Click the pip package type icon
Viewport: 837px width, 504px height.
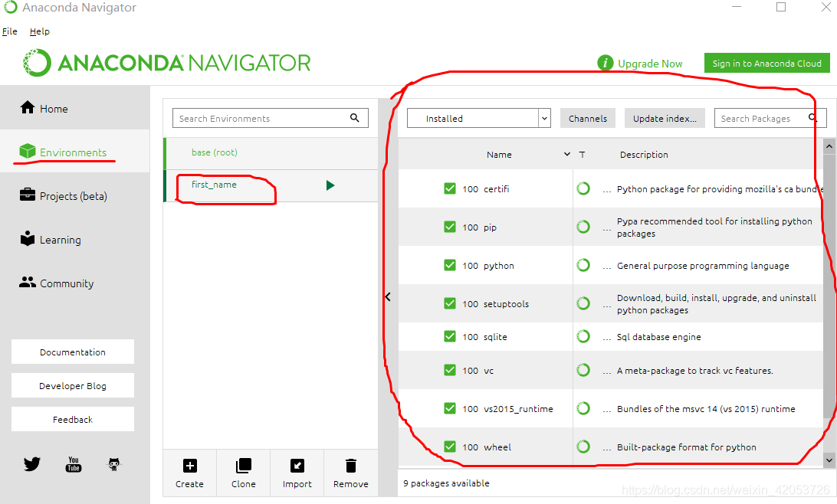583,227
